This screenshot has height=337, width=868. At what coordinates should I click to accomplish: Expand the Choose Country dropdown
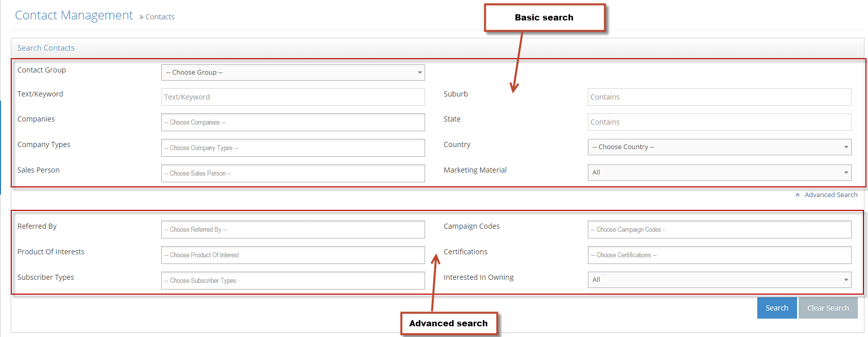[x=719, y=147]
